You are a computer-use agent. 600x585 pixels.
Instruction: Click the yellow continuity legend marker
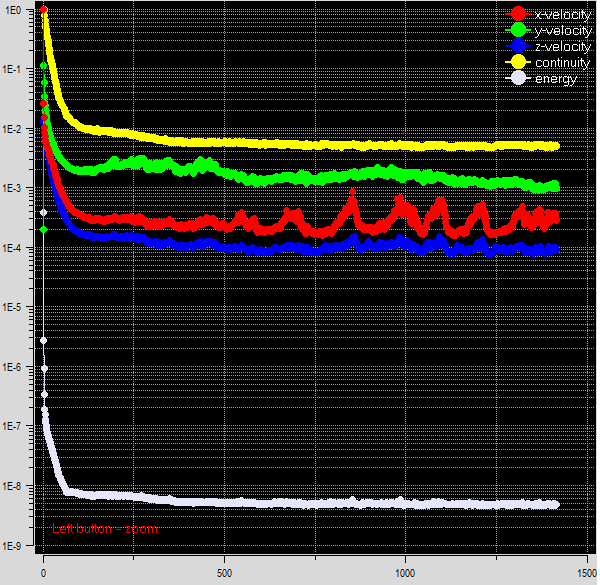(518, 62)
